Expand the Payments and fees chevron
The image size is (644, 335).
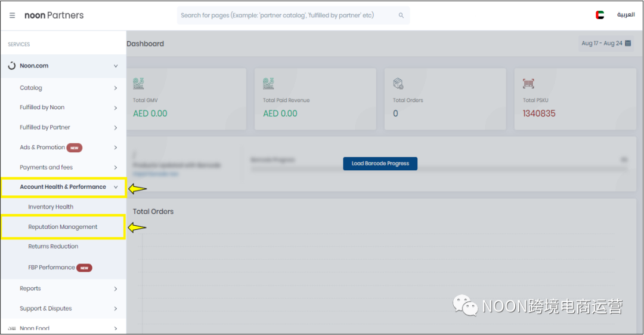click(x=116, y=167)
